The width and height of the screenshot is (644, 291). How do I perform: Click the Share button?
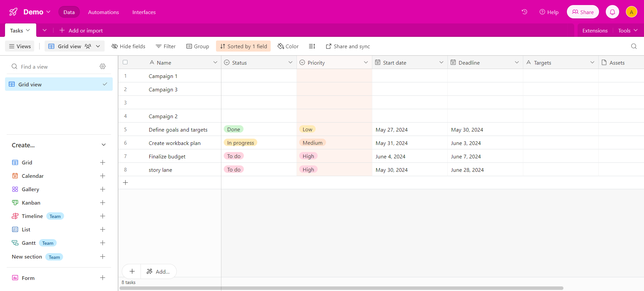pos(583,12)
